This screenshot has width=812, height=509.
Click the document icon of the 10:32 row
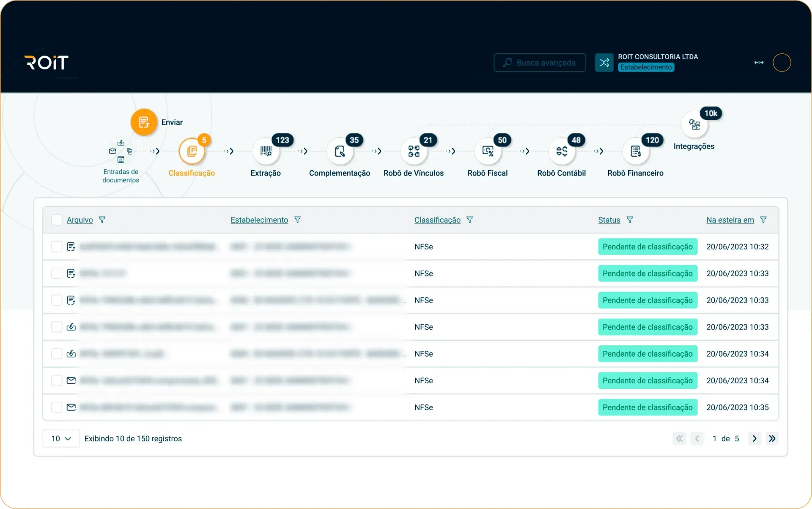click(71, 247)
